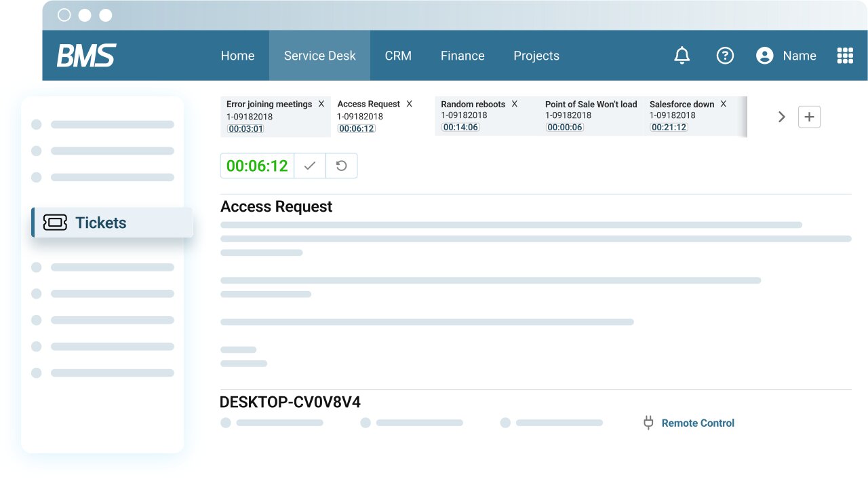The image size is (868, 494).
Task: Open the notifications bell
Action: (682, 56)
